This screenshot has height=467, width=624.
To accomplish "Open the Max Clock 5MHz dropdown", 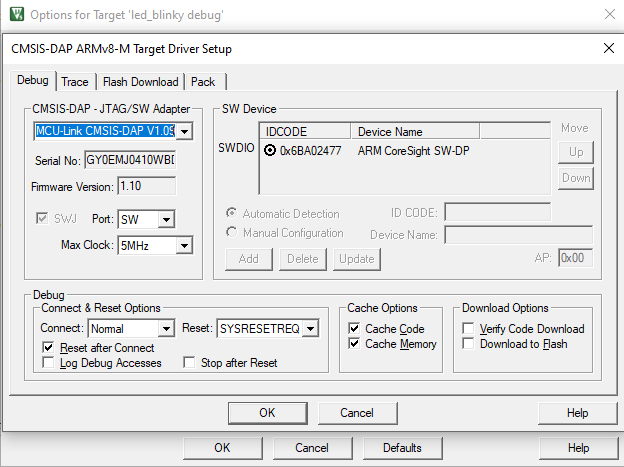I will click(184, 245).
